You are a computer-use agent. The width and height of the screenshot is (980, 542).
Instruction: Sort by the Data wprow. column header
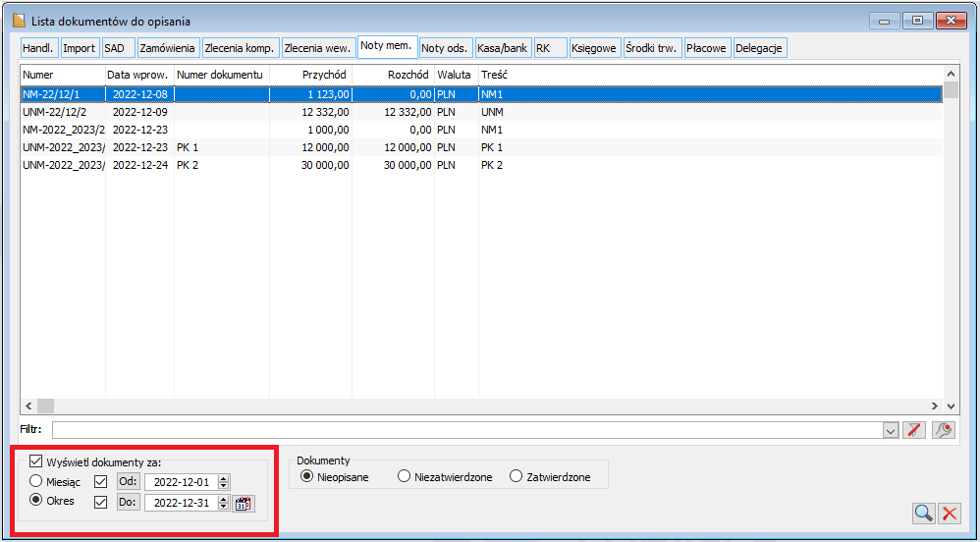point(140,75)
